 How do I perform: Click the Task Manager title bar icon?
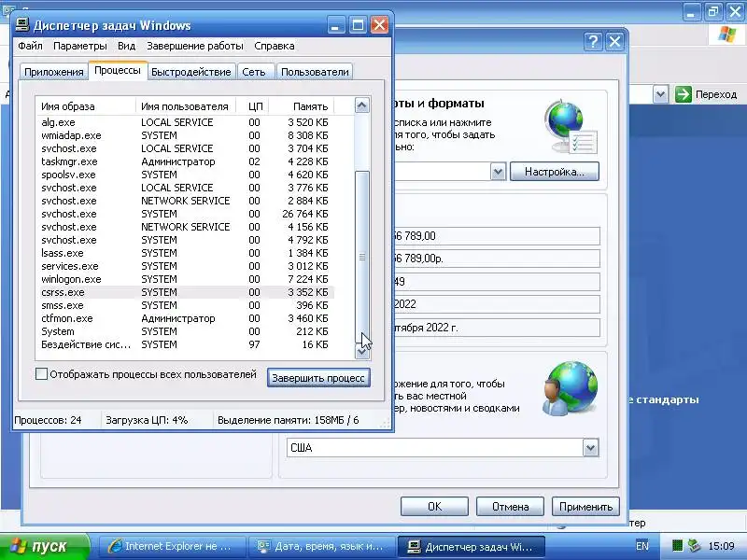click(x=22, y=24)
